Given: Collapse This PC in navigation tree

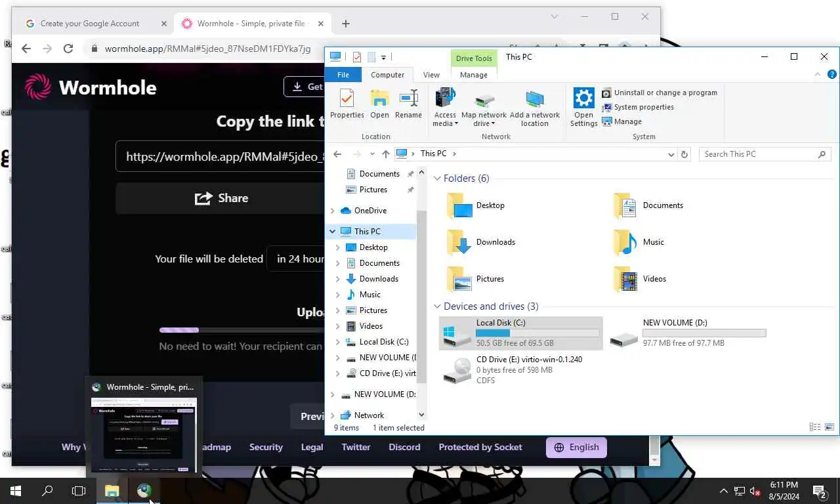Looking at the screenshot, I should pos(332,232).
